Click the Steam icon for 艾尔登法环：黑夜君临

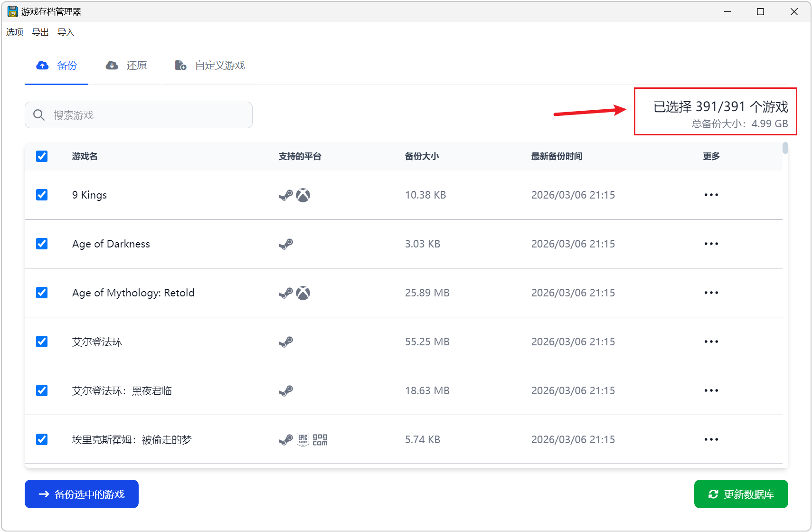286,391
